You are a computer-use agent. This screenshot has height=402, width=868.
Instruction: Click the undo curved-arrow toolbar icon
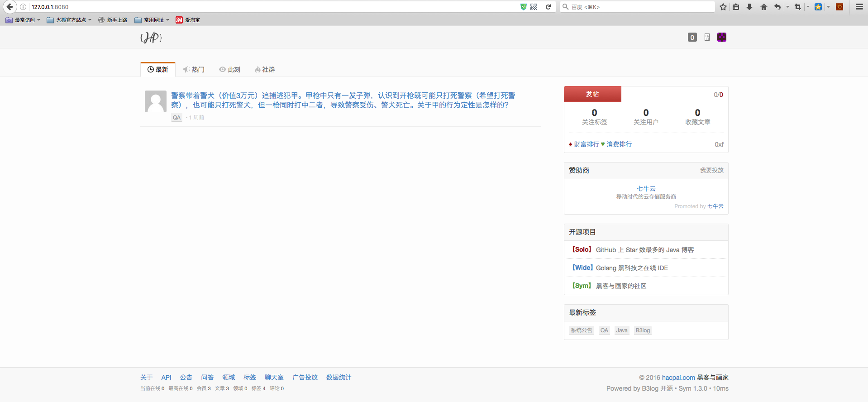click(777, 7)
